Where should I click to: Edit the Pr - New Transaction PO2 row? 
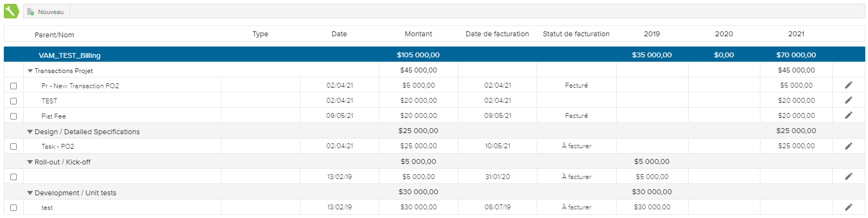[849, 85]
